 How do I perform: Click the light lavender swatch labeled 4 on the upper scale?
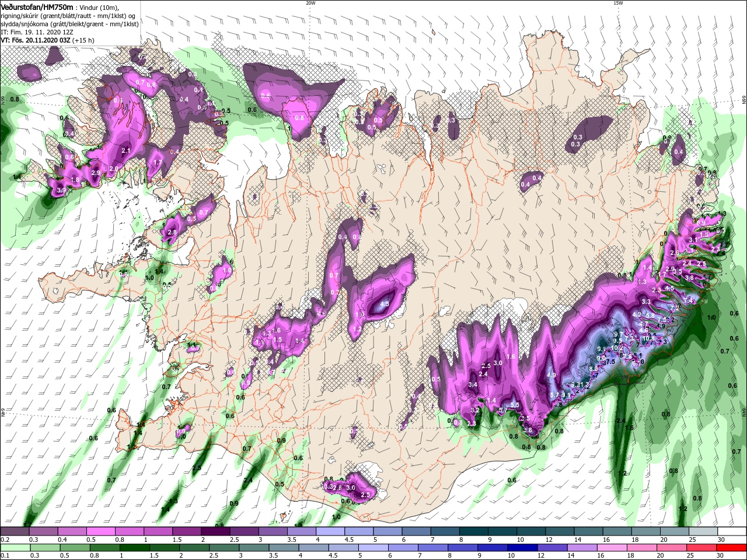[330, 531]
